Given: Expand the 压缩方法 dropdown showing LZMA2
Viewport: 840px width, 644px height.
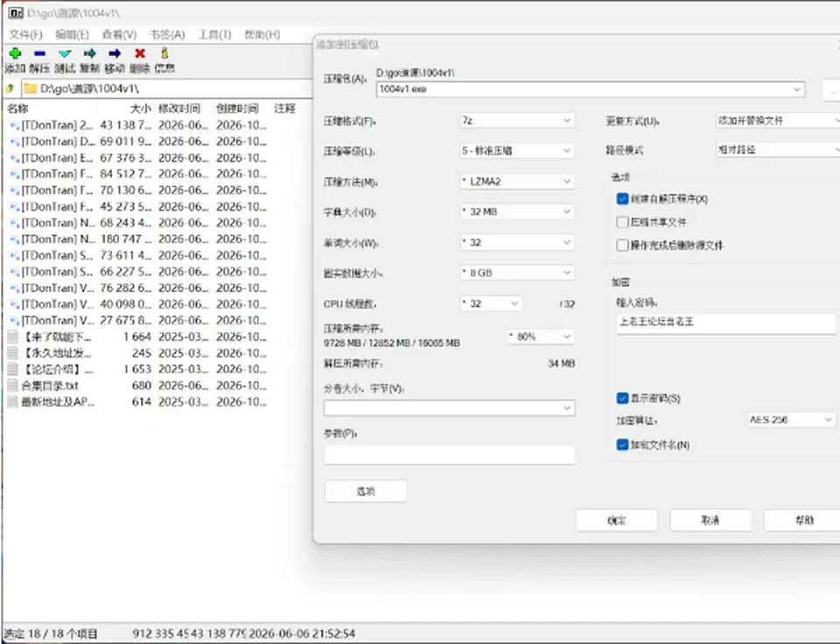Looking at the screenshot, I should tap(517, 182).
